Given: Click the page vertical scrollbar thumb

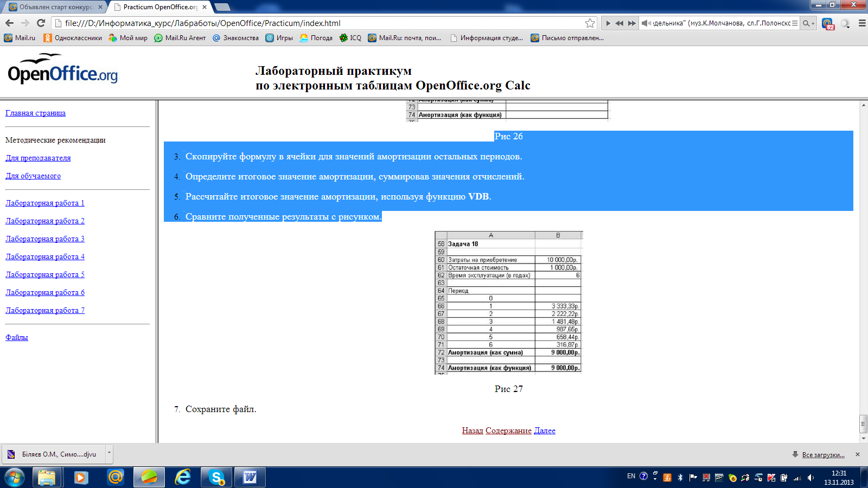Looking at the screenshot, I should coord(863,423).
